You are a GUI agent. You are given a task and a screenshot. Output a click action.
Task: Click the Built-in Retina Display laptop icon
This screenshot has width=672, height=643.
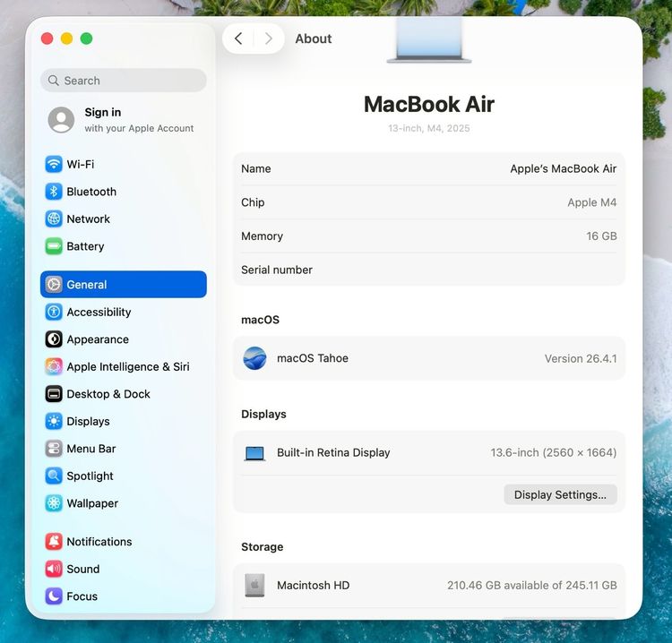(254, 453)
